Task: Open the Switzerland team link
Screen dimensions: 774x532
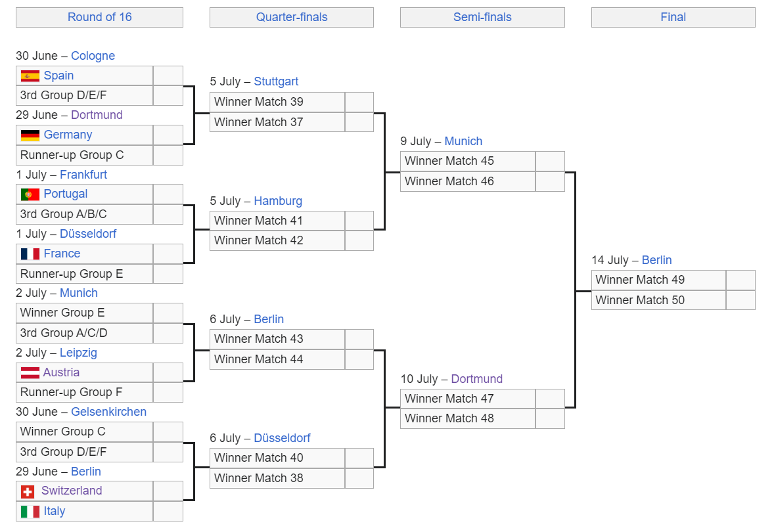Action: pos(72,491)
